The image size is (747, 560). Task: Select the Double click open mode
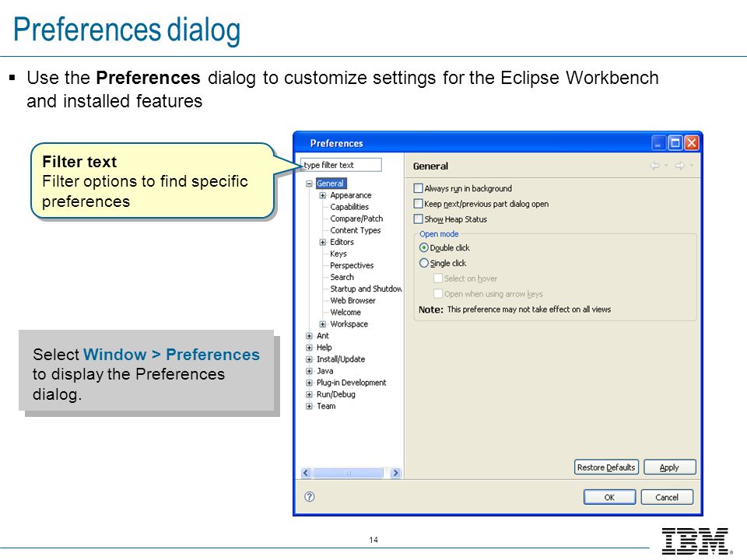click(x=423, y=247)
